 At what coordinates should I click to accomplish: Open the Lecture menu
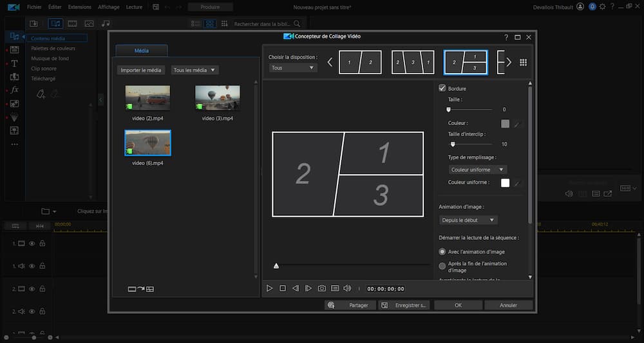[134, 7]
